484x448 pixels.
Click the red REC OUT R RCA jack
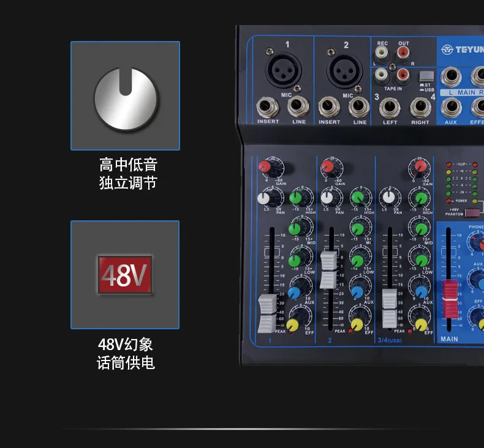click(403, 53)
